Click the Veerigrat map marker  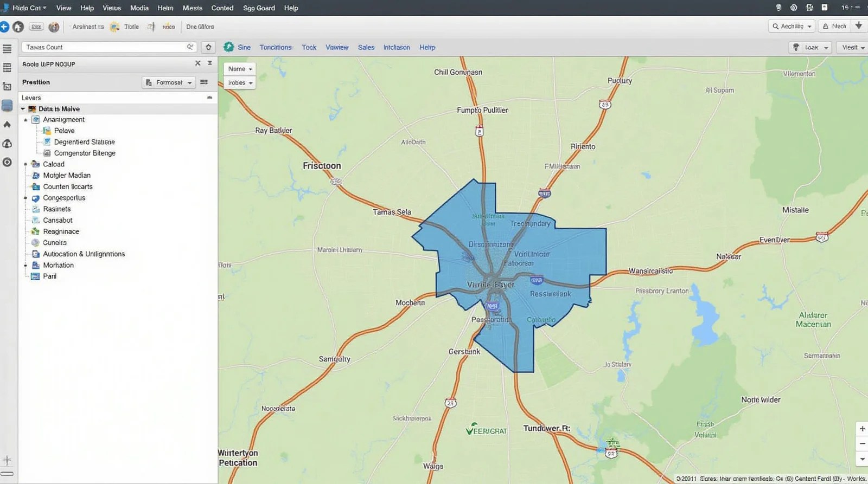pos(486,430)
